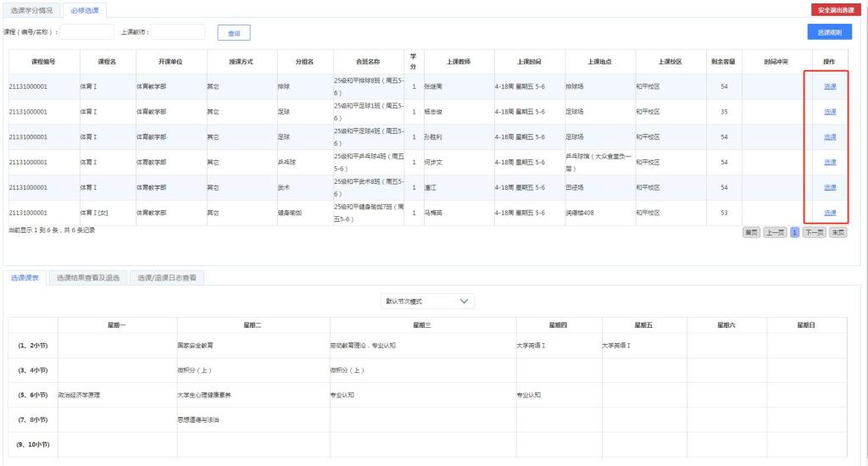Click 选课 for 武术 course row
Screen dimensions: 868x466
pyautogui.click(x=830, y=187)
